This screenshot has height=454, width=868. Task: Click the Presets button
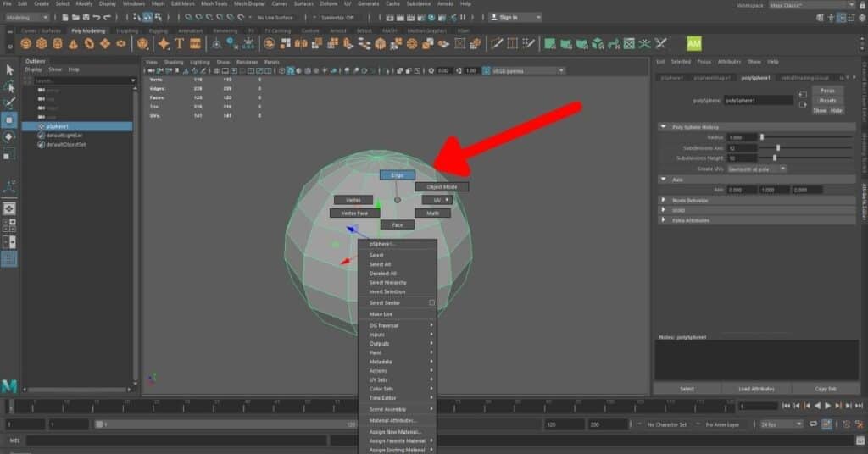[827, 100]
